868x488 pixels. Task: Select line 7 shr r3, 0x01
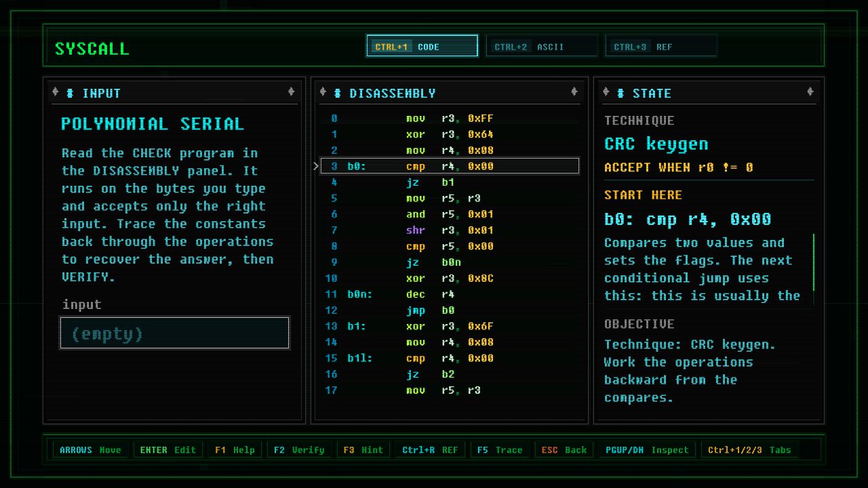pos(450,230)
